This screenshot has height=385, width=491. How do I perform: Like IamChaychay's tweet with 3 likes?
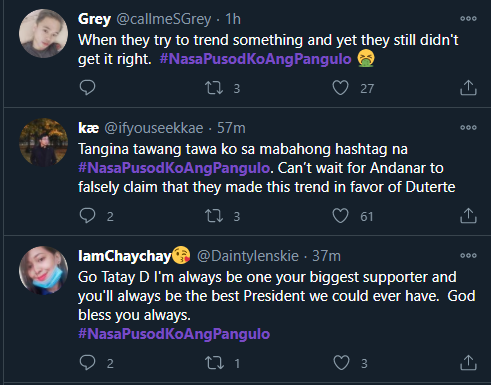click(x=341, y=363)
